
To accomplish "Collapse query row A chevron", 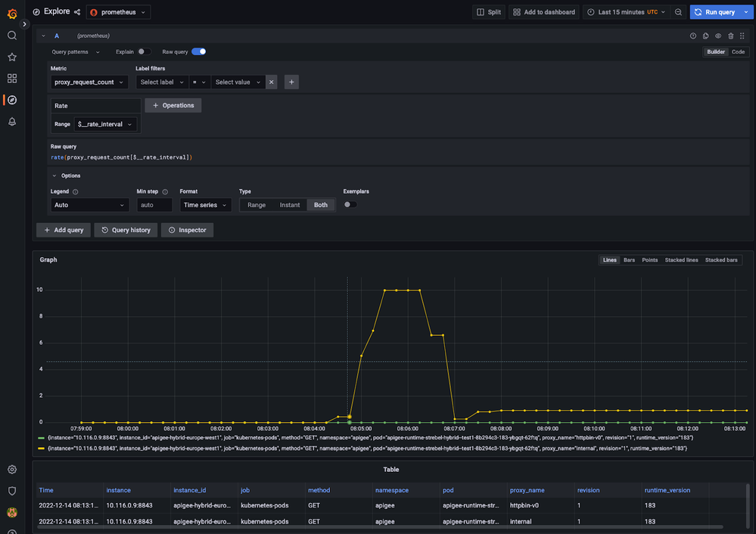I will click(x=43, y=36).
